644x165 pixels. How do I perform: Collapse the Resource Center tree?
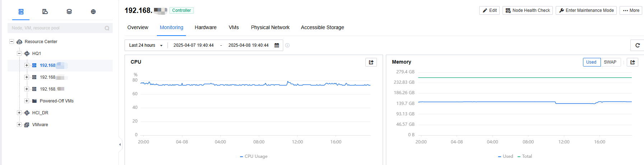[11, 42]
